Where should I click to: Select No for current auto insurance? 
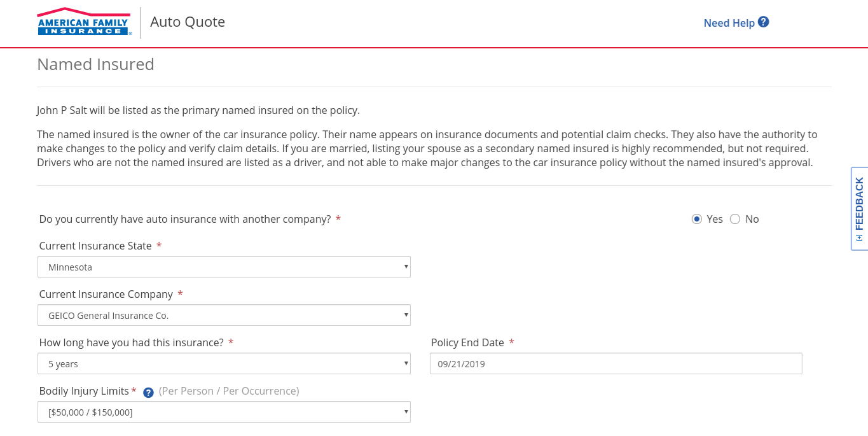click(x=735, y=219)
